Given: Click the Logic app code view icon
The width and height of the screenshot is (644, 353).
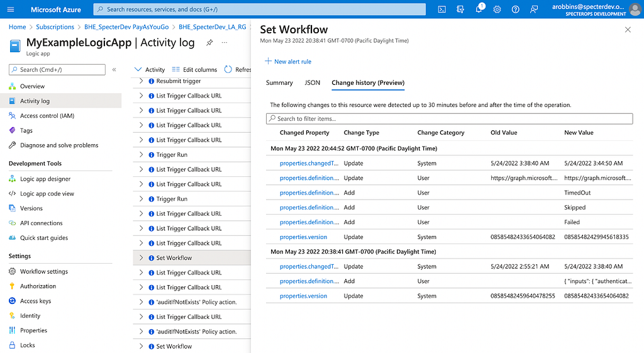Looking at the screenshot, I should coord(13,194).
